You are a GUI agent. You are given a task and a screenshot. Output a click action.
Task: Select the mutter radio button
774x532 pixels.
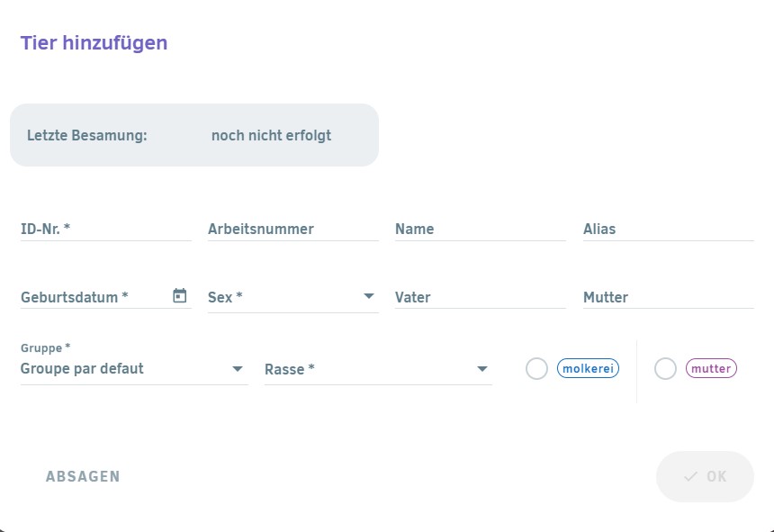click(x=665, y=369)
